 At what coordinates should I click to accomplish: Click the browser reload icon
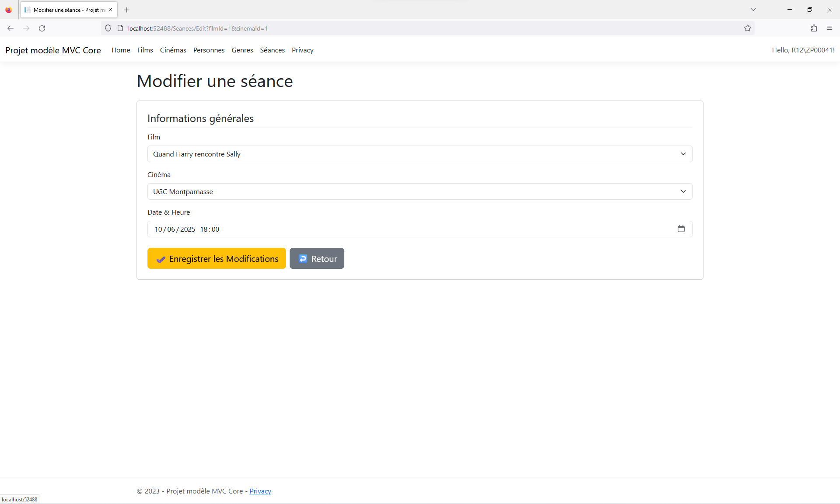tap(42, 28)
